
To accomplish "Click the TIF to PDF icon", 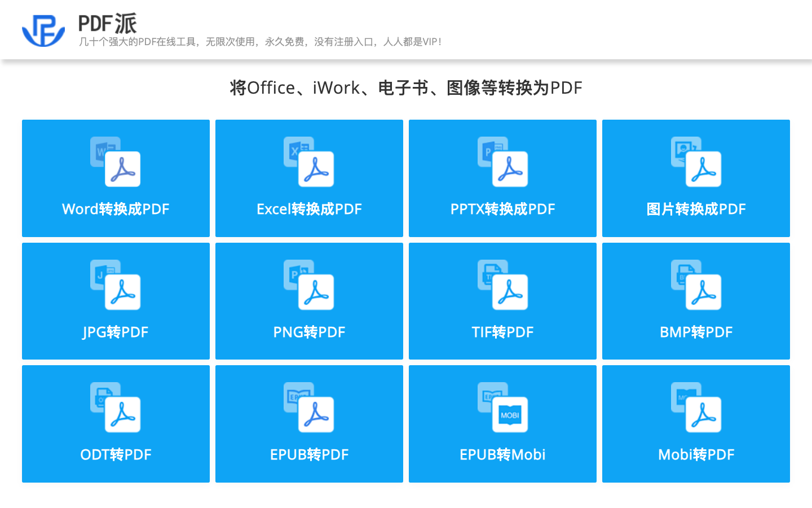I will [x=502, y=285].
